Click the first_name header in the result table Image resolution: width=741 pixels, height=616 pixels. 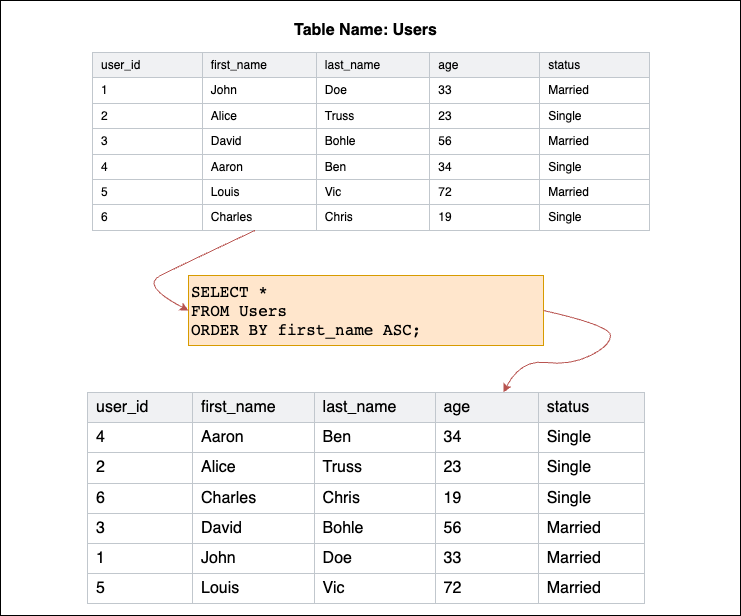tap(238, 407)
